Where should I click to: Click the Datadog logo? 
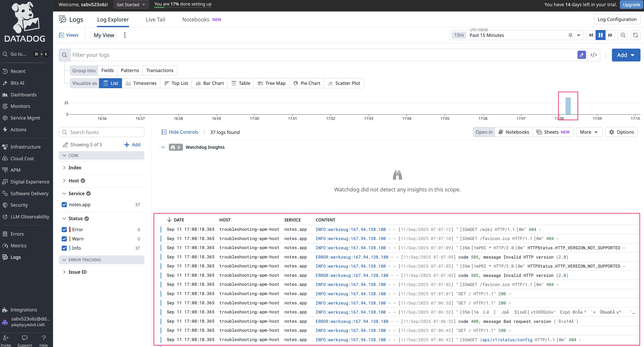pyautogui.click(x=25, y=22)
